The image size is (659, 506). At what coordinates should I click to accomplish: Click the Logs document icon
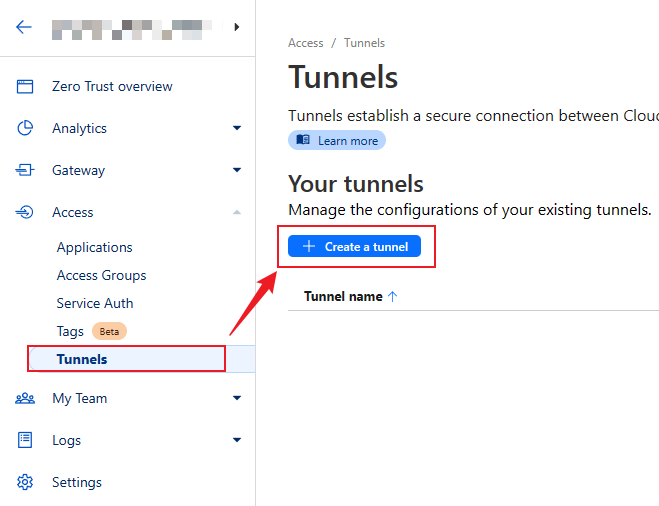[x=25, y=441]
